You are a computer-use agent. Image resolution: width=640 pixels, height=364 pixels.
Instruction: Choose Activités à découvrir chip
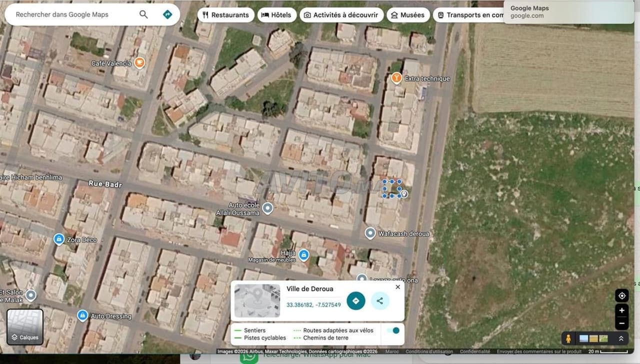(x=341, y=15)
